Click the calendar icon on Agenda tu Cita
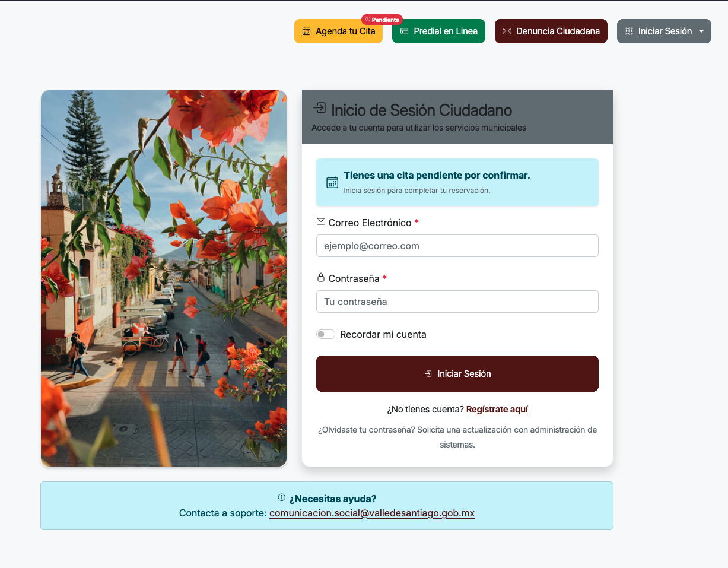The height and width of the screenshot is (568, 728). pos(306,31)
